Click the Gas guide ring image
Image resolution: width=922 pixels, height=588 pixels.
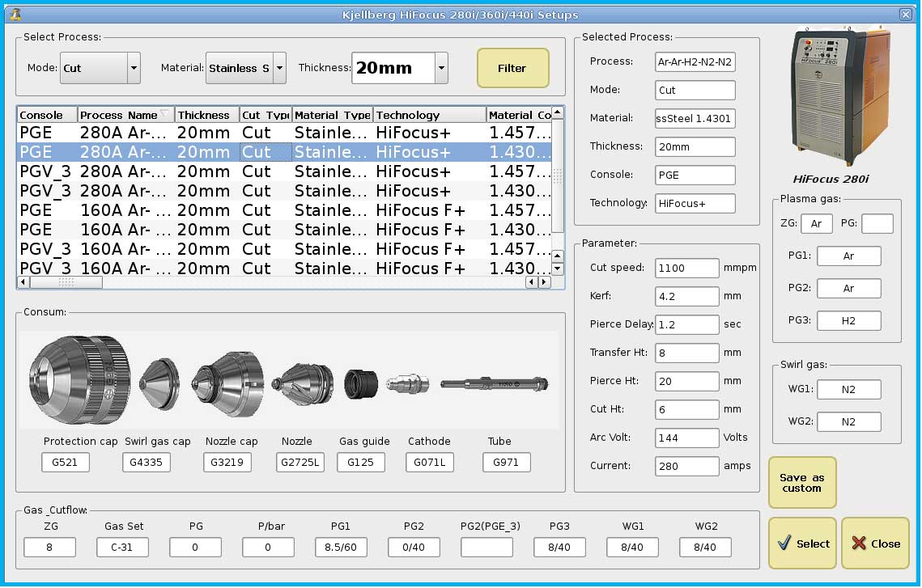361,383
